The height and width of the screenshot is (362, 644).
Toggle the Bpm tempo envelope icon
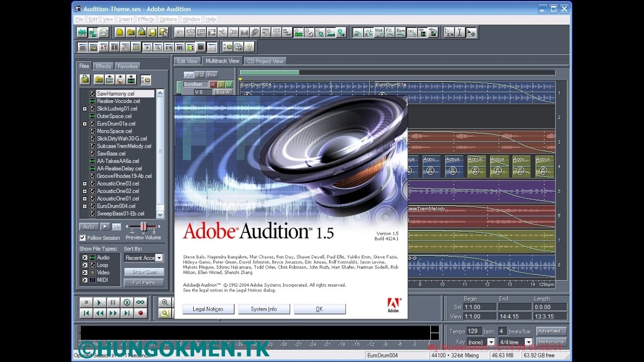click(401, 33)
